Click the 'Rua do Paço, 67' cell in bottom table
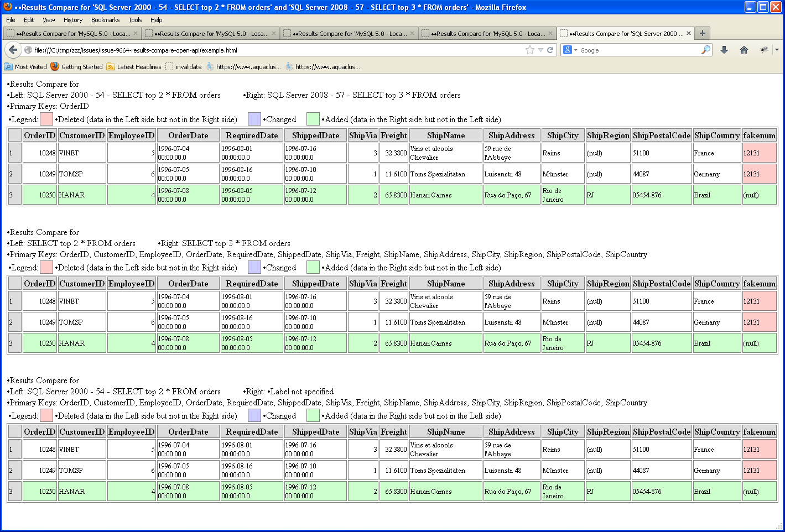The image size is (785, 532). coord(512,492)
